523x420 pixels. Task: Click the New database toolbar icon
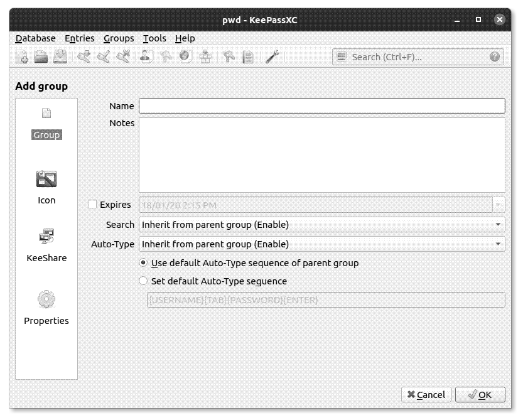[22, 57]
